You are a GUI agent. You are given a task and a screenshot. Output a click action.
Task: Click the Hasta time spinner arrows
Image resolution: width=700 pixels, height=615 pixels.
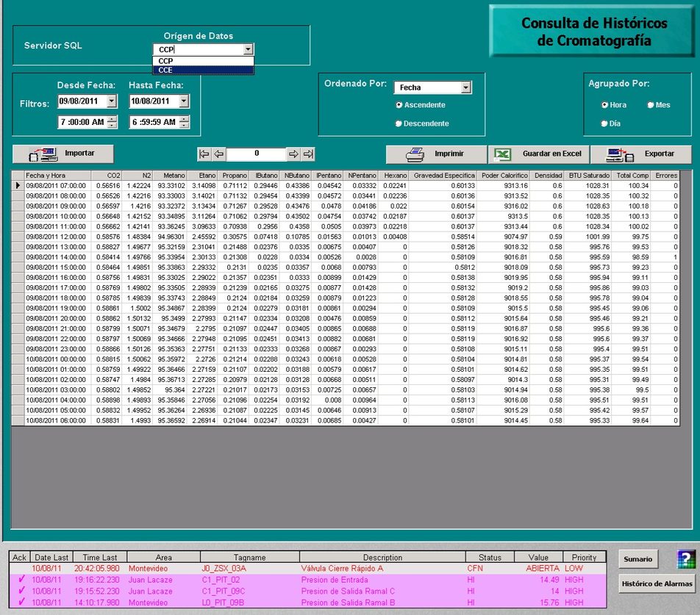[184, 122]
